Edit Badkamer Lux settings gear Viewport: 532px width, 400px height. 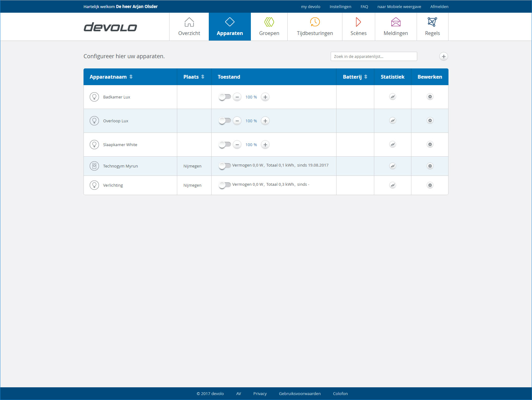tap(430, 97)
